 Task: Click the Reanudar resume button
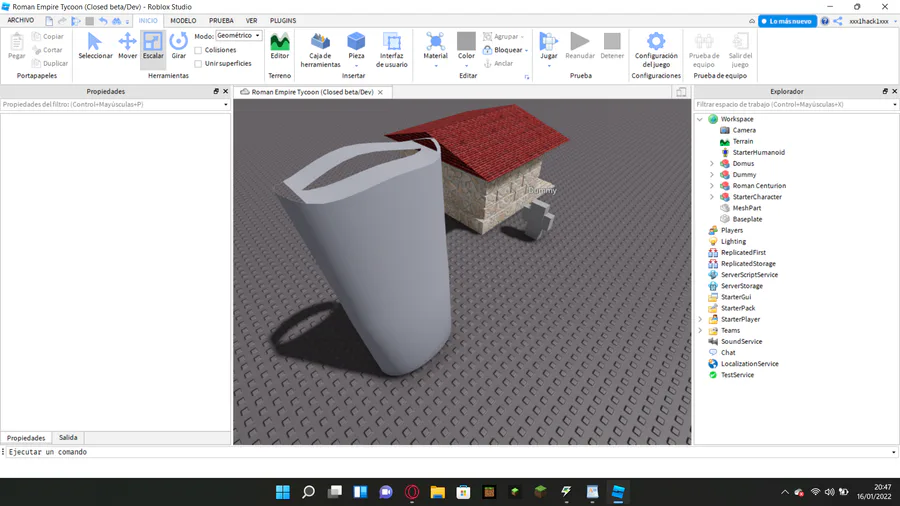tap(580, 46)
